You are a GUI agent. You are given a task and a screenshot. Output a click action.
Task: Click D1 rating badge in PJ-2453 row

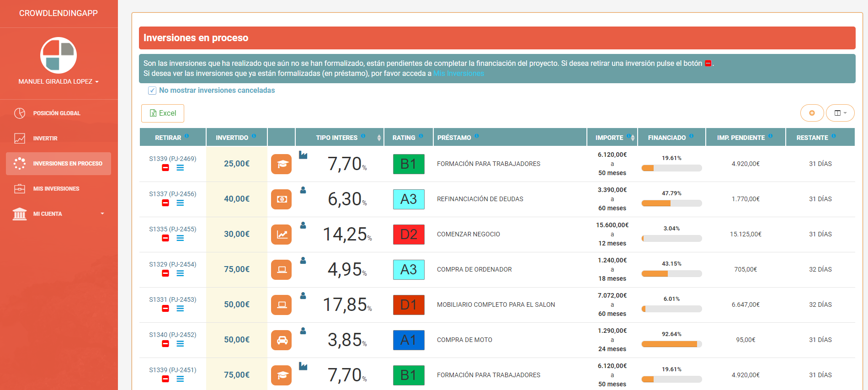coord(409,305)
